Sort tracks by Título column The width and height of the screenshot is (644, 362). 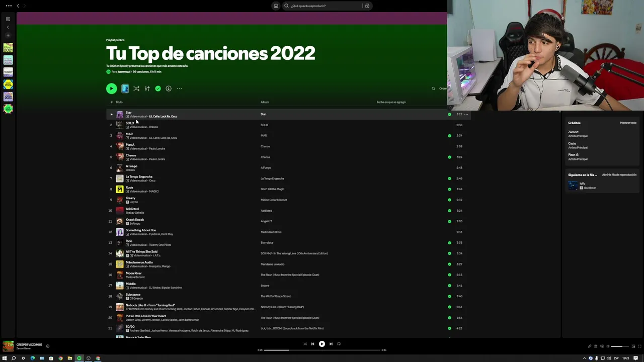119,102
